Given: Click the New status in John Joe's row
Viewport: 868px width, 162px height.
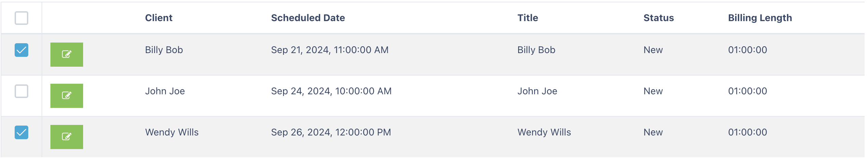Looking at the screenshot, I should tap(653, 91).
